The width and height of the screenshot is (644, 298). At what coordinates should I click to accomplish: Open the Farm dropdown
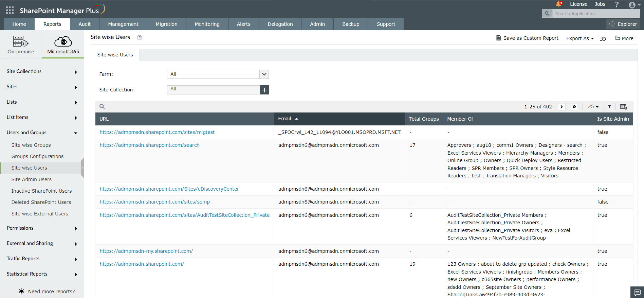pyautogui.click(x=218, y=74)
